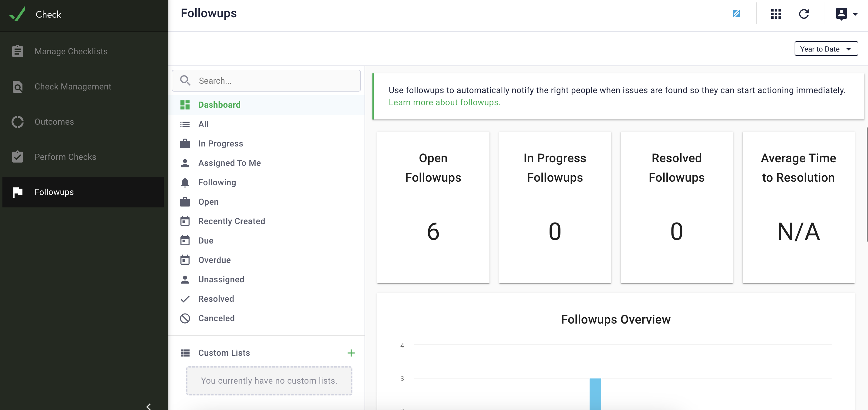The width and height of the screenshot is (868, 410).
Task: Click the Open Followups count card
Action: (x=433, y=207)
